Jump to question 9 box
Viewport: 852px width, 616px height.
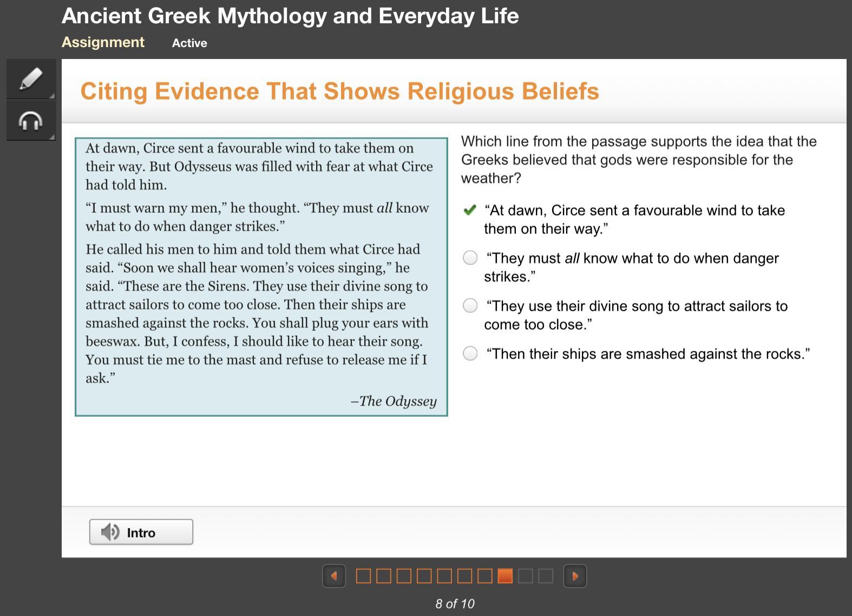coord(526,576)
